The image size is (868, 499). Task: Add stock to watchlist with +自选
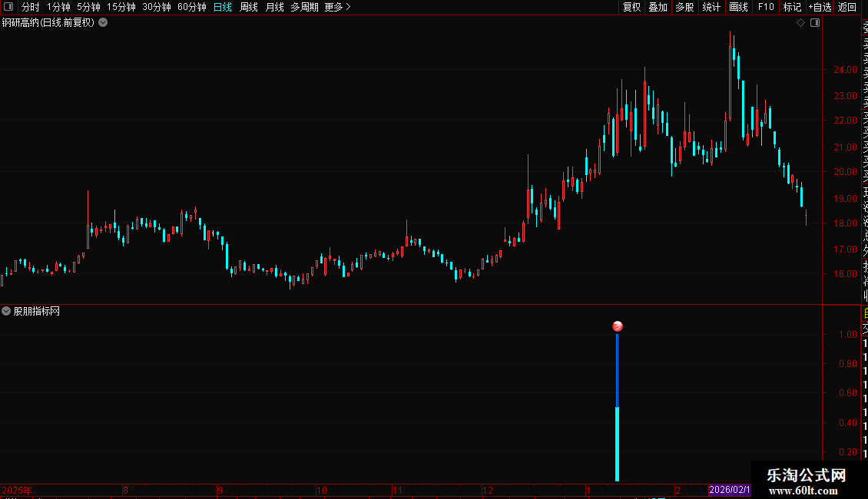[x=820, y=7]
